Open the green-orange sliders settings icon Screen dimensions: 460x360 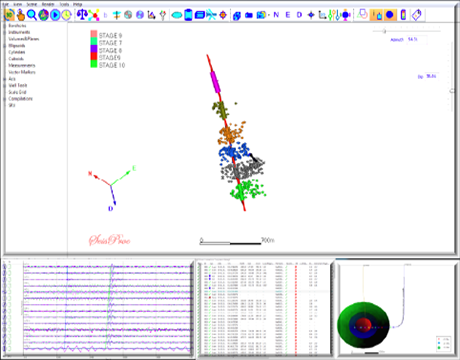click(334, 15)
